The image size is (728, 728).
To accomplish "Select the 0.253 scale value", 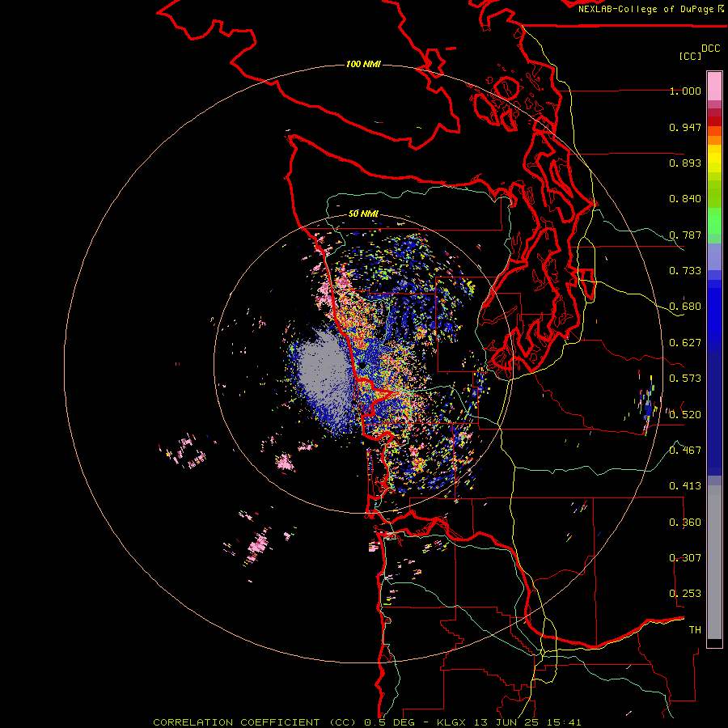I will [685, 594].
